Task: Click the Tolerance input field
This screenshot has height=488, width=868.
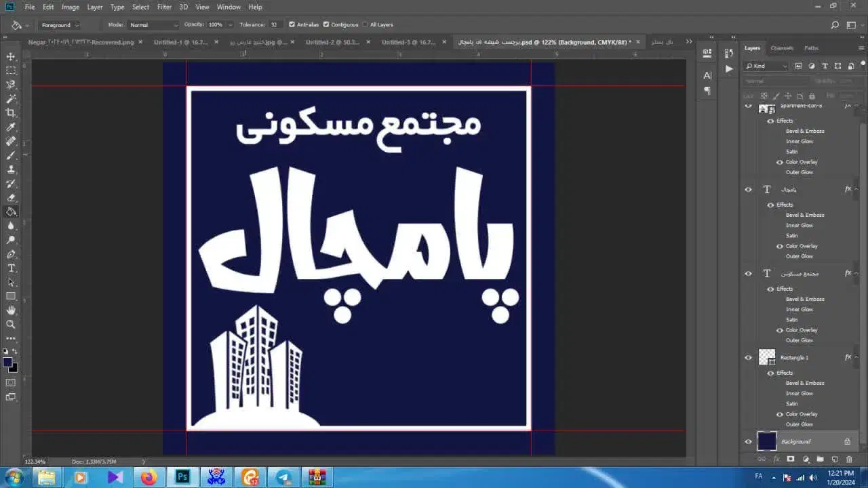Action: (275, 24)
